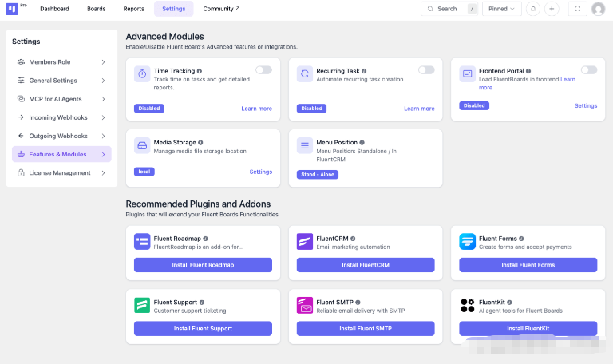Click the Recurring Task refresh icon
Image resolution: width=613 pixels, height=364 pixels.
(x=305, y=74)
